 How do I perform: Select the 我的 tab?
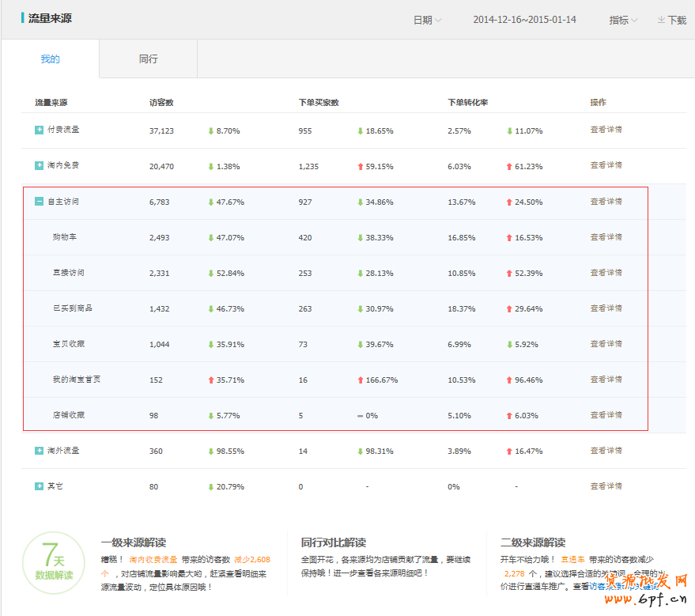coord(50,59)
